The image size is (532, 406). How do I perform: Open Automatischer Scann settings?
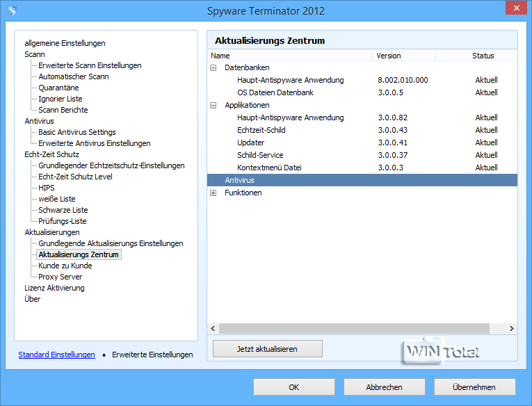point(74,76)
